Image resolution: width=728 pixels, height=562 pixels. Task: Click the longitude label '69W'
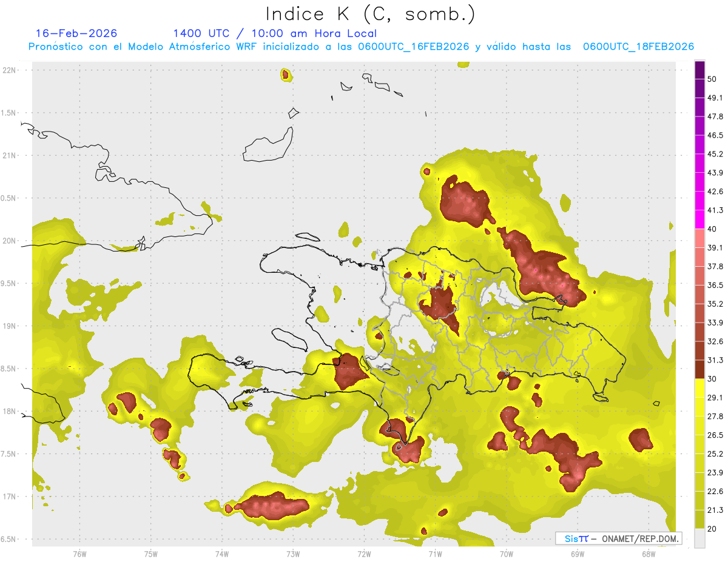pos(577,554)
